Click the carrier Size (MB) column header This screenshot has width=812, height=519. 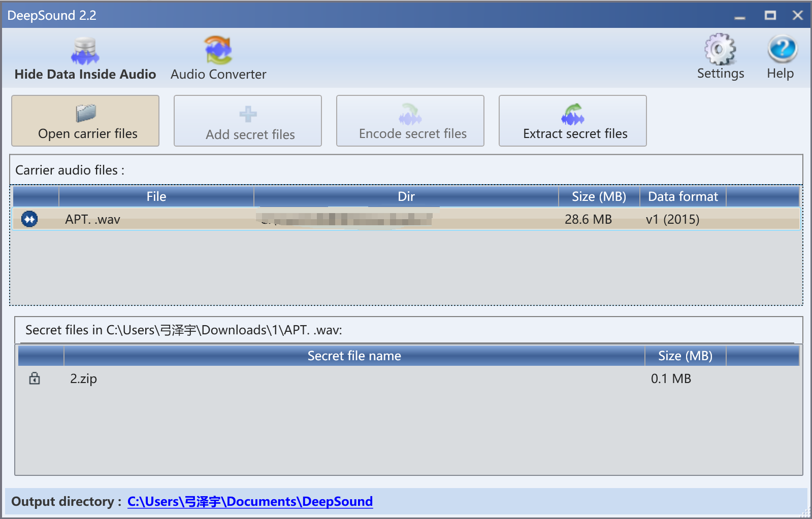(x=599, y=196)
